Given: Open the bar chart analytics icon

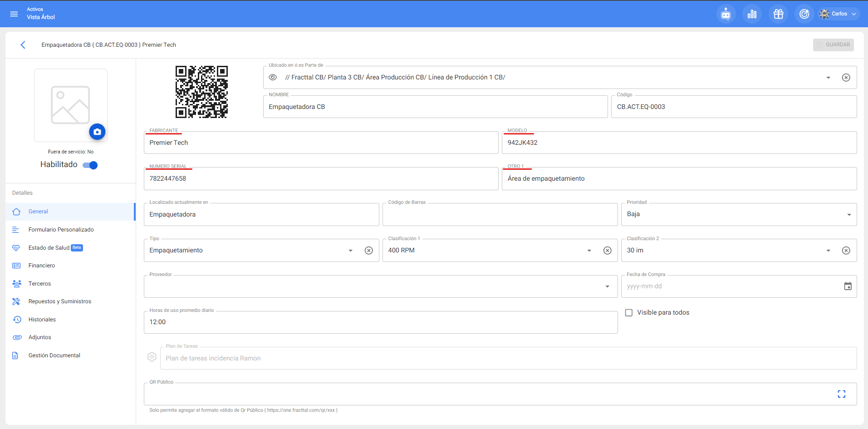Looking at the screenshot, I should click(x=752, y=14).
